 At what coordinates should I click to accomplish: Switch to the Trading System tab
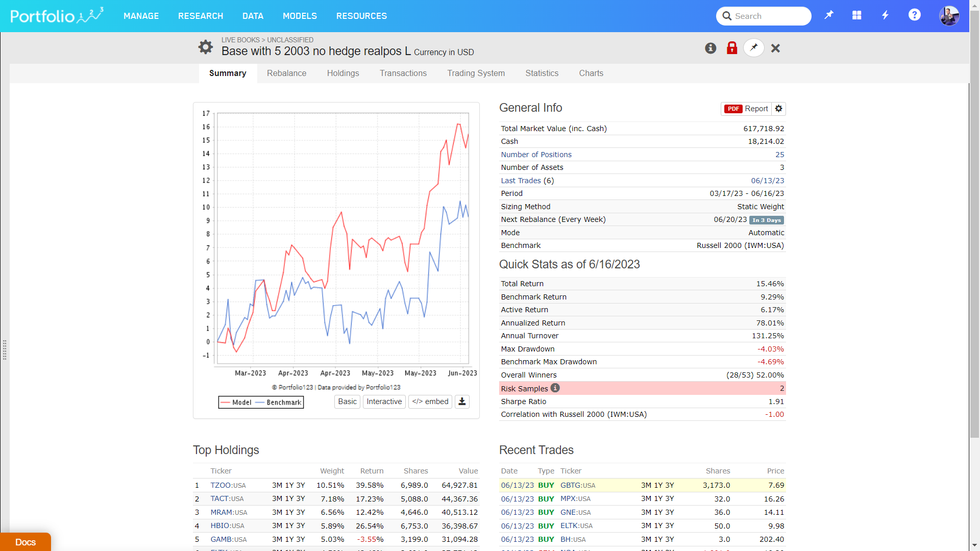tap(476, 73)
